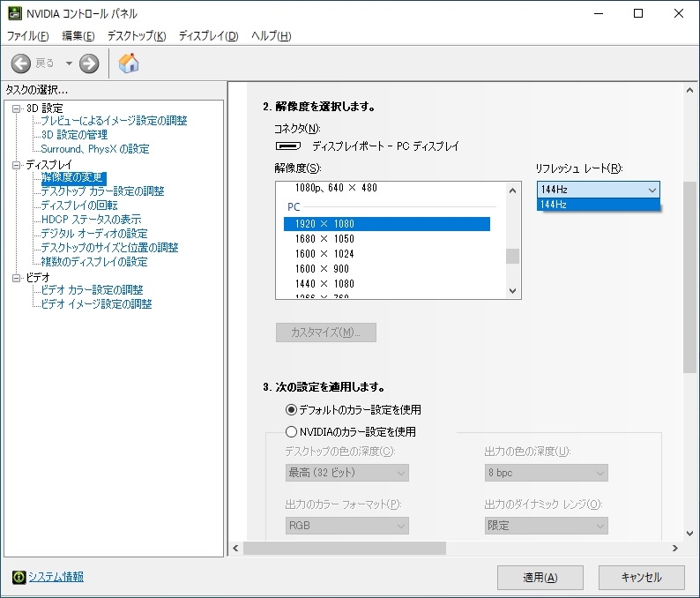
Task: Maximize the NVIDIA Control Panel window
Action: pos(638,13)
